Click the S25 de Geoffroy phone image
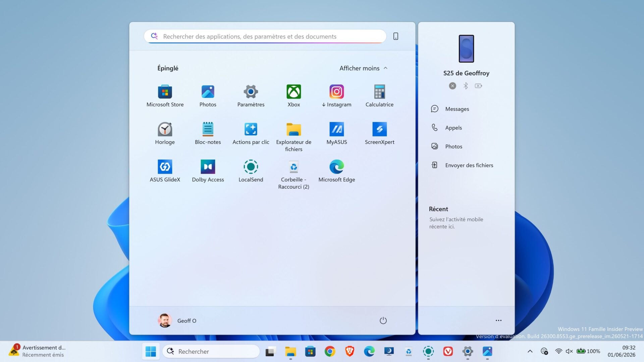 coord(466,49)
